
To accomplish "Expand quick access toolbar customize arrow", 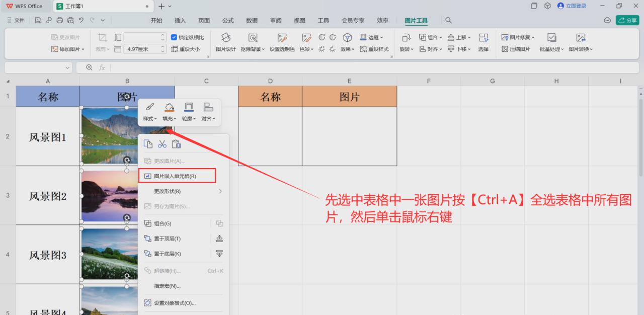I will 103,20.
